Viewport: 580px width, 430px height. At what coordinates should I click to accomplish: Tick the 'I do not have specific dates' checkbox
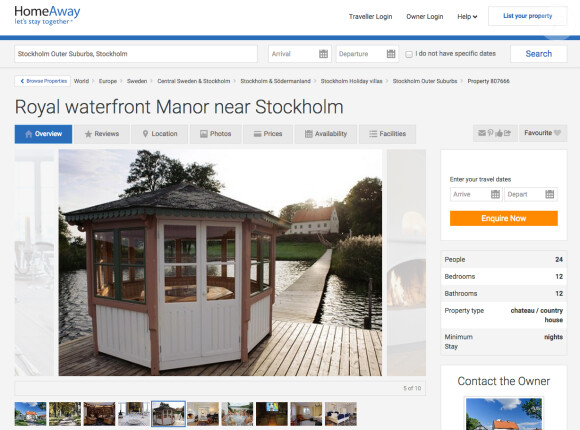pos(409,54)
